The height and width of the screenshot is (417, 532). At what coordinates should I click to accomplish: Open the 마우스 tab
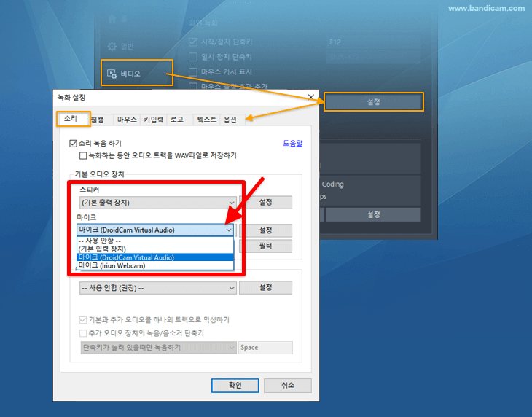(x=127, y=119)
